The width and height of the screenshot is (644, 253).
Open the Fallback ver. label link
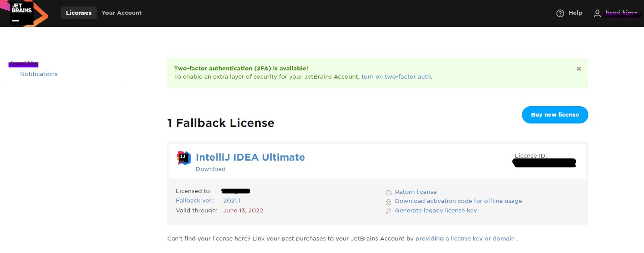[195, 200]
